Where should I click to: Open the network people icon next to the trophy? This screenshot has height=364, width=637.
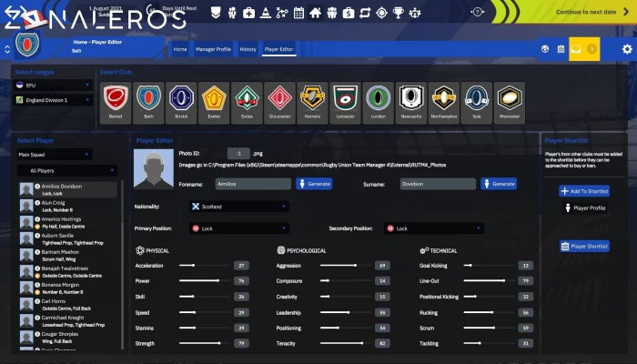415,13
